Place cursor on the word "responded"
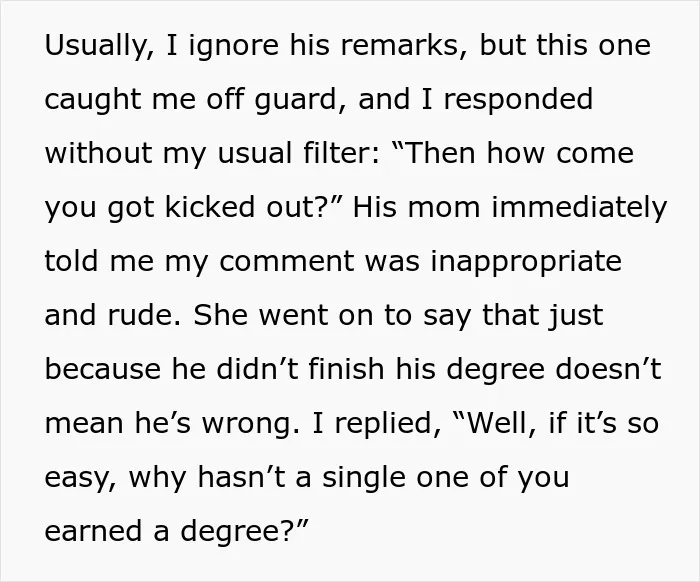Viewport: 700px width, 582px height. pyautogui.click(x=518, y=99)
